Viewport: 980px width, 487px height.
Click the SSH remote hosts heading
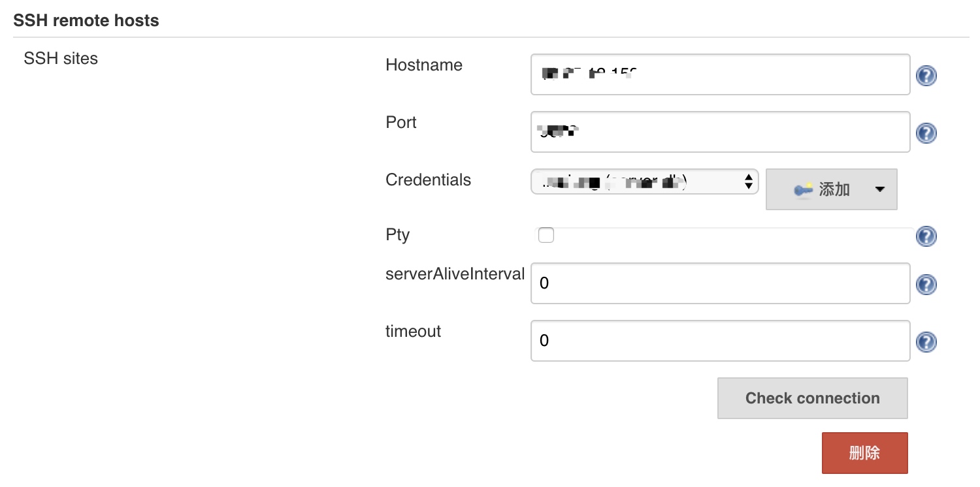86,21
